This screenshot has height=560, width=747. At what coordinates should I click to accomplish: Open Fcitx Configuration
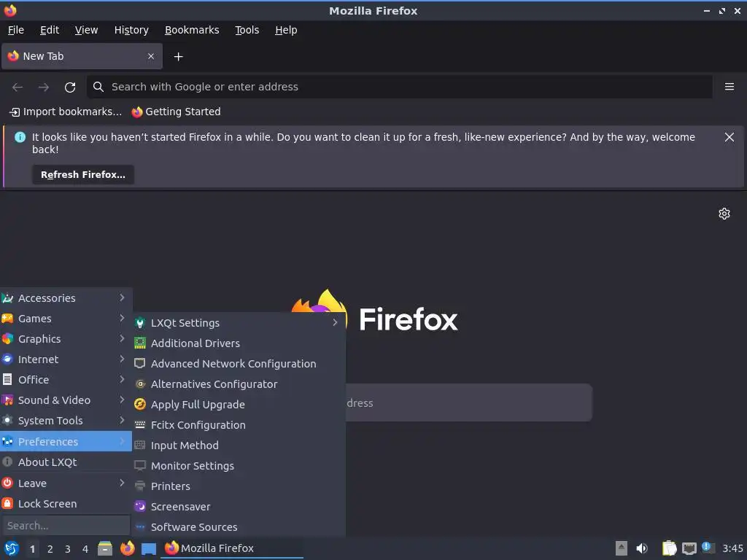tap(239, 425)
